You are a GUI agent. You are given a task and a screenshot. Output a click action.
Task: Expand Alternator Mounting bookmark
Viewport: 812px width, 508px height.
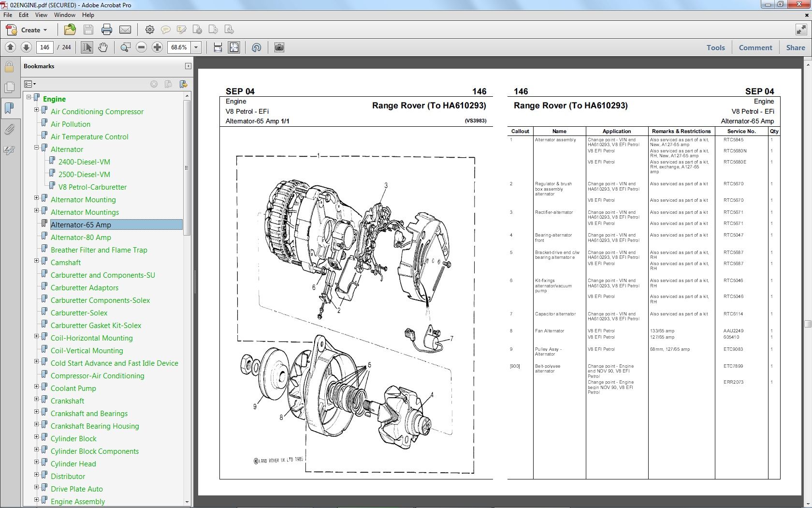coord(36,198)
